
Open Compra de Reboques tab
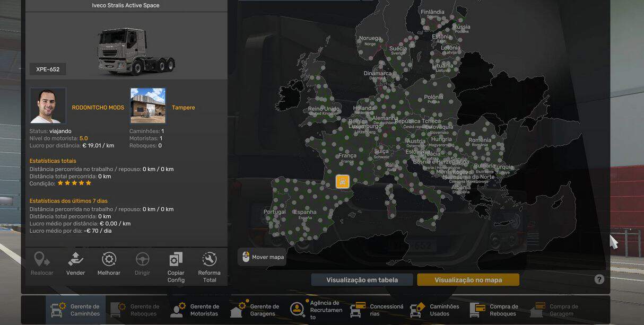point(494,310)
